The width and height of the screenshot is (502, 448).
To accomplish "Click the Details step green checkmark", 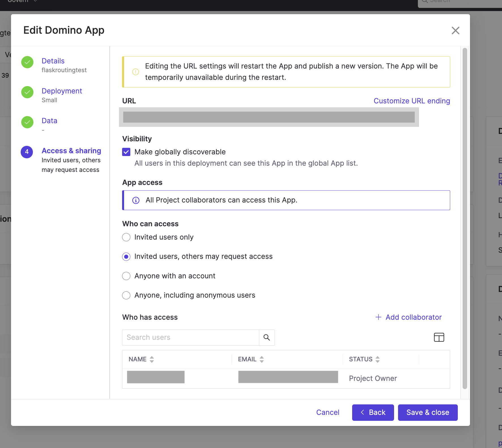I will [x=27, y=62].
